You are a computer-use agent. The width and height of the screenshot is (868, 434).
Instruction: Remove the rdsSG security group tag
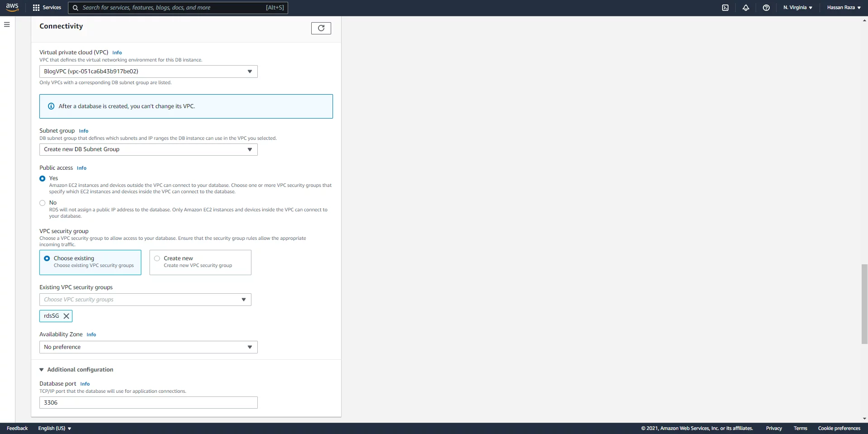click(x=66, y=316)
